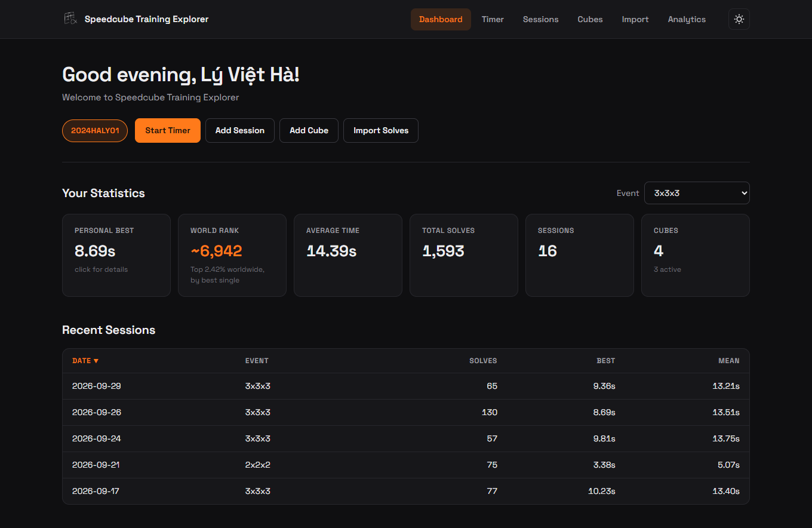The image size is (812, 528).
Task: Click the Speedcube cube logo icon
Action: 70,19
